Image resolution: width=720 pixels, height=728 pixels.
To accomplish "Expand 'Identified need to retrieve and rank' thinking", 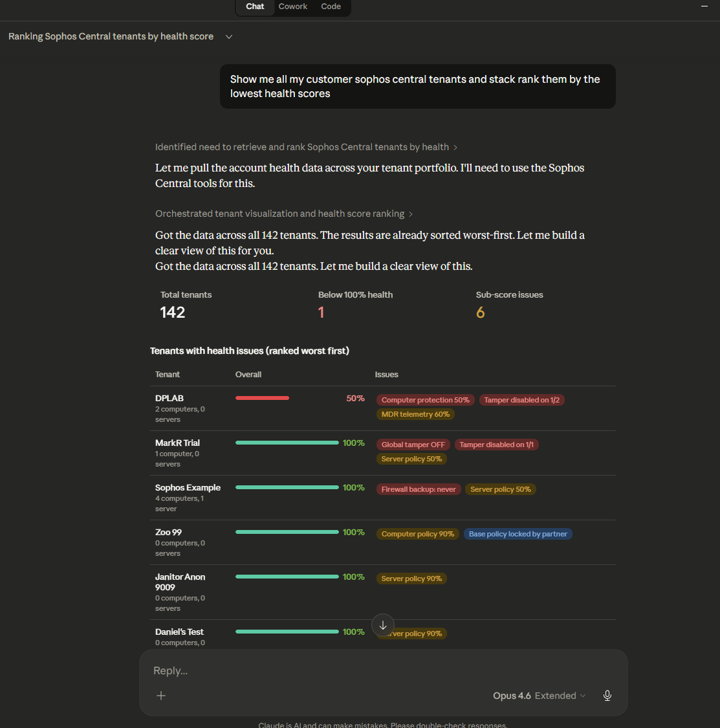I will (306, 147).
